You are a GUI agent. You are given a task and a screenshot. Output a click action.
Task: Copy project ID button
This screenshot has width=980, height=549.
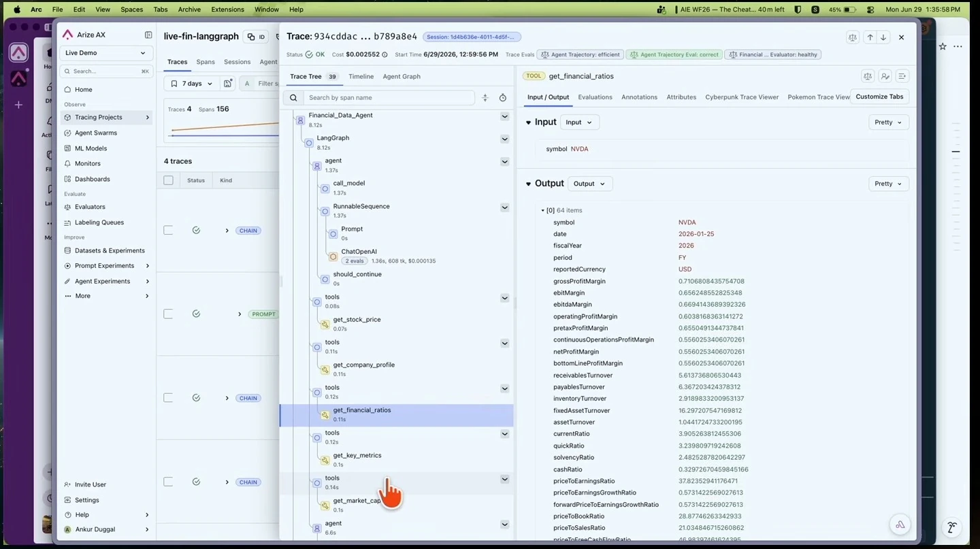[256, 37]
